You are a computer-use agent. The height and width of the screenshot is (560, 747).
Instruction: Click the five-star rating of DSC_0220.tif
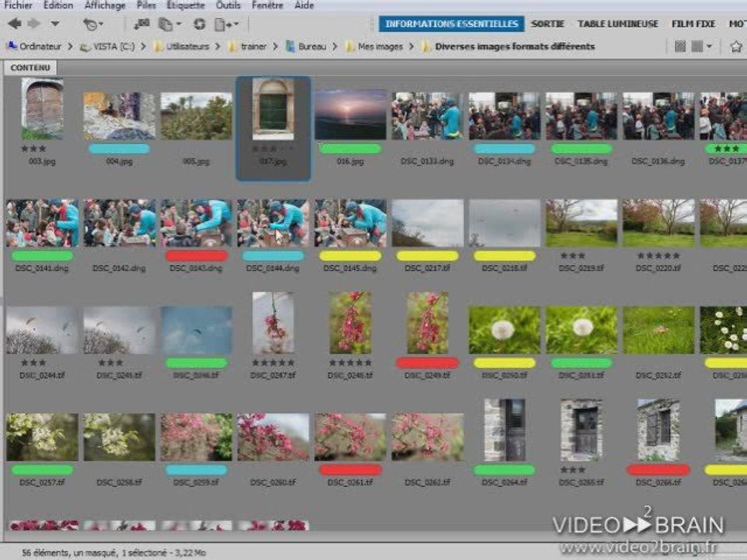click(658, 256)
